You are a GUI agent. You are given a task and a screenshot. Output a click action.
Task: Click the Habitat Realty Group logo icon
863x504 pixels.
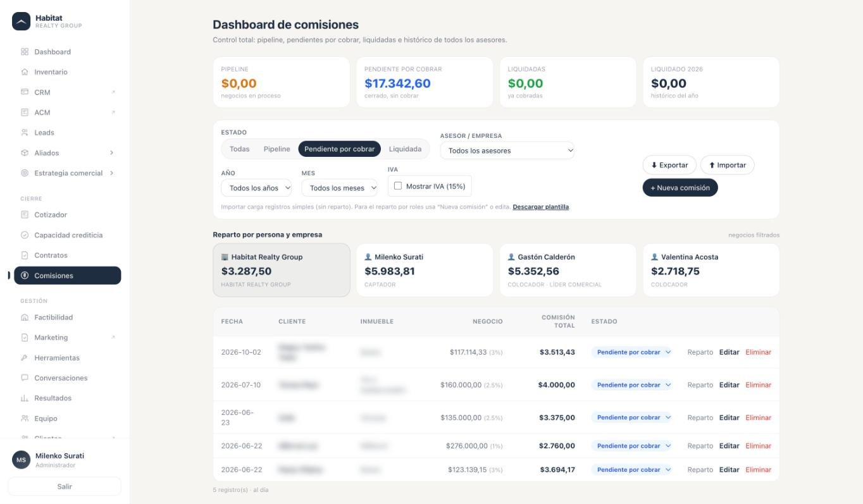coord(21,21)
